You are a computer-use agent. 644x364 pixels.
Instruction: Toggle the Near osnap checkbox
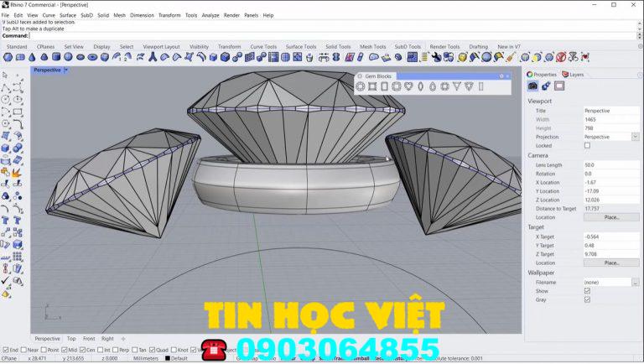point(25,350)
